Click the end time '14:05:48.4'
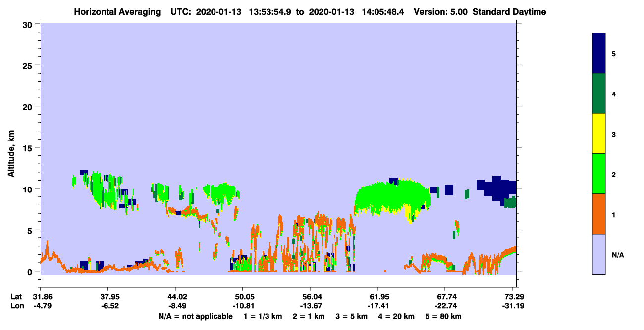This screenshot has height=330, width=644. click(x=383, y=12)
